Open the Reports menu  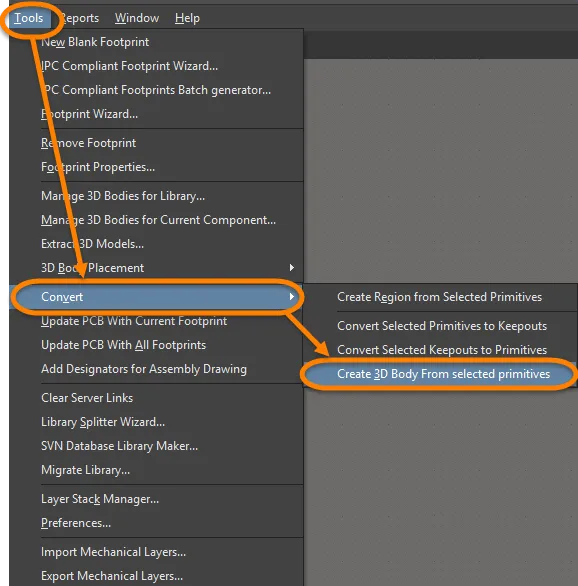coord(80,18)
